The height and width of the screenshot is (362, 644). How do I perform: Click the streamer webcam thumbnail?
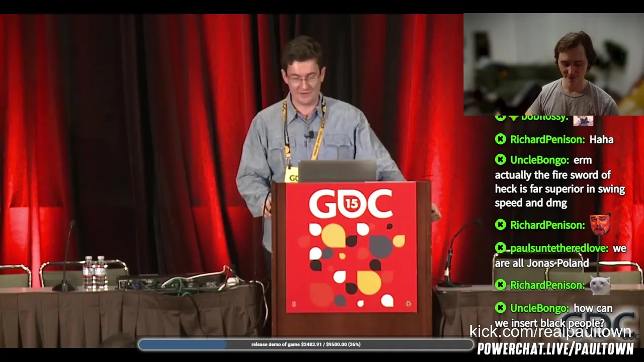pos(553,64)
